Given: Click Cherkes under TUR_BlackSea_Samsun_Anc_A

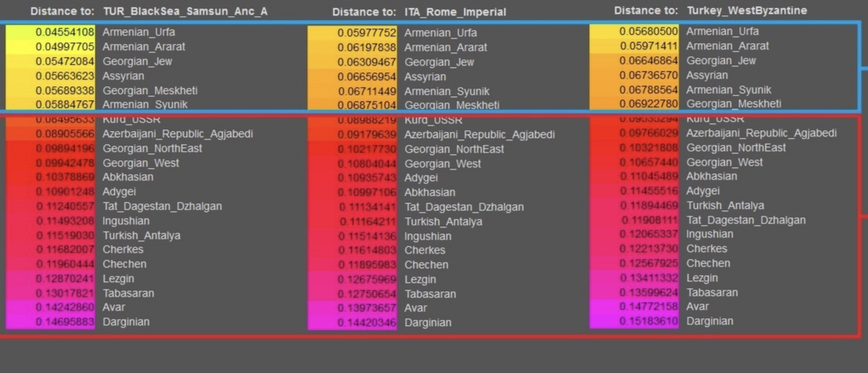Looking at the screenshot, I should pyautogui.click(x=123, y=250).
